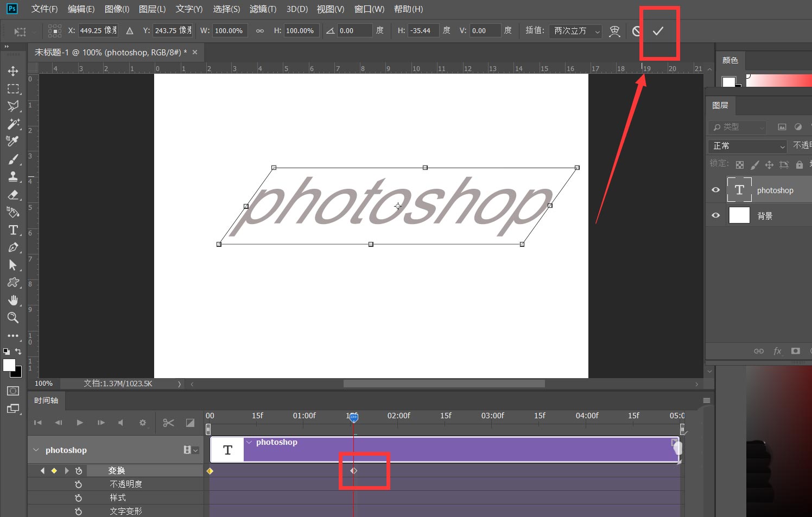Expand the photoshop clip options chevron
The height and width of the screenshot is (517, 812).
[x=249, y=442]
